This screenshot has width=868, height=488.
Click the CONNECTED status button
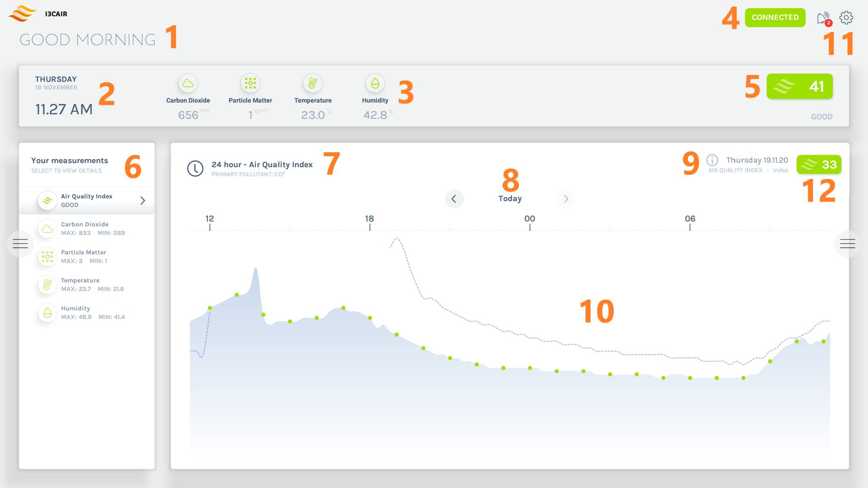click(775, 17)
